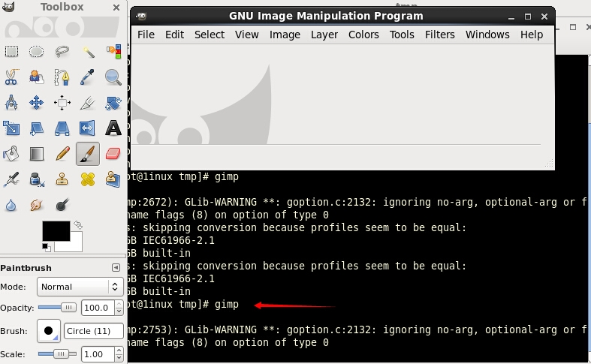Select the Bucket Fill tool
591x364 pixels.
[11, 154]
